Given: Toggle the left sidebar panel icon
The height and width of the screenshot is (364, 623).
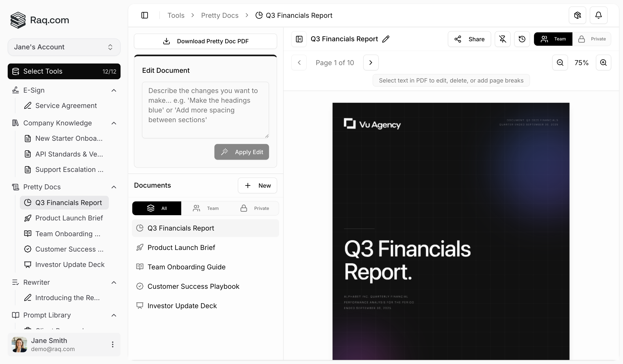Looking at the screenshot, I should click(x=145, y=15).
